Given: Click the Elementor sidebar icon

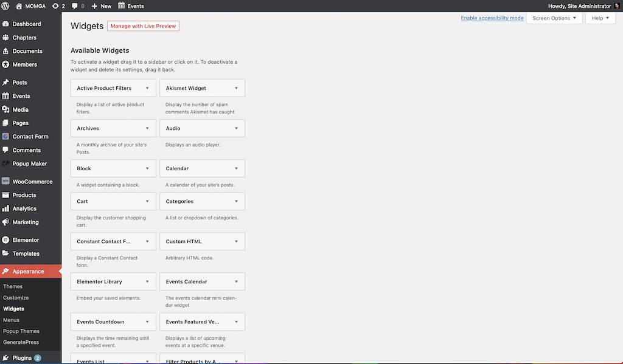Looking at the screenshot, I should [x=5, y=240].
